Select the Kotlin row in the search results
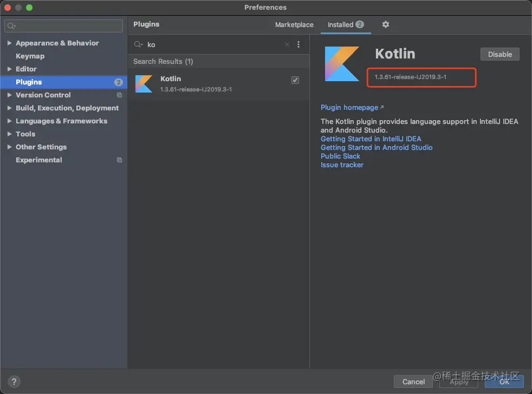Viewport: 532px width, 394px height. 218,84
